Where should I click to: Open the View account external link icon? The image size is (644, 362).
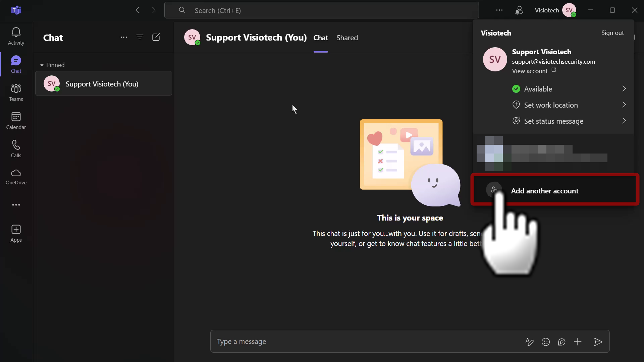(x=554, y=70)
